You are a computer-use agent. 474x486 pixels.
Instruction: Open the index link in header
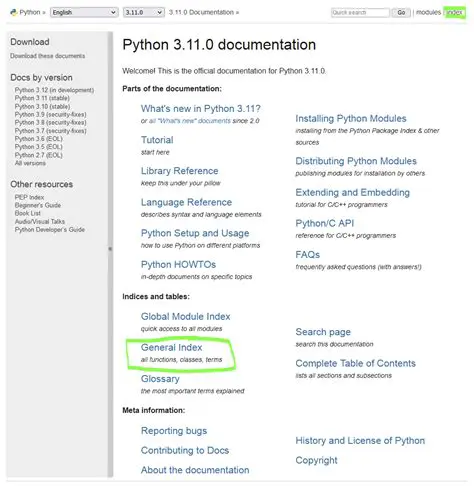point(455,13)
